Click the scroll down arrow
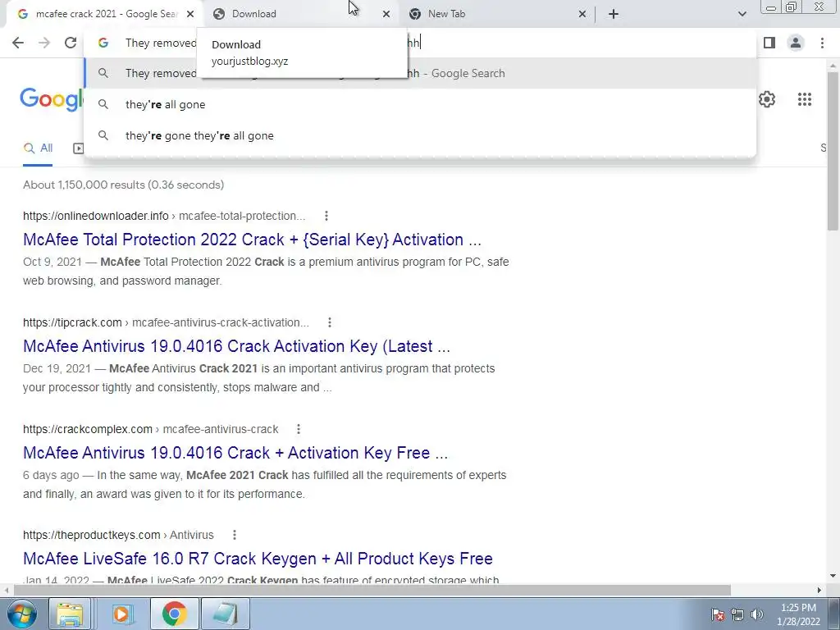This screenshot has height=630, width=840. (833, 576)
